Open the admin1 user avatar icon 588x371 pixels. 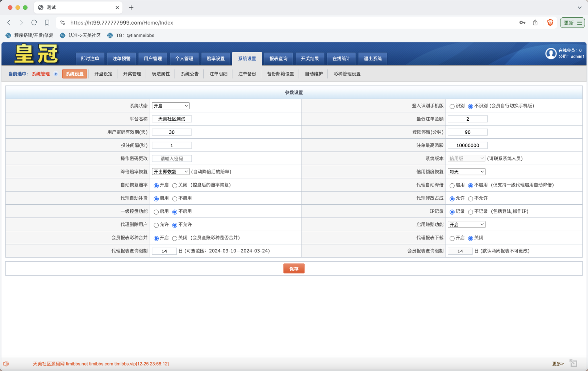click(x=551, y=53)
